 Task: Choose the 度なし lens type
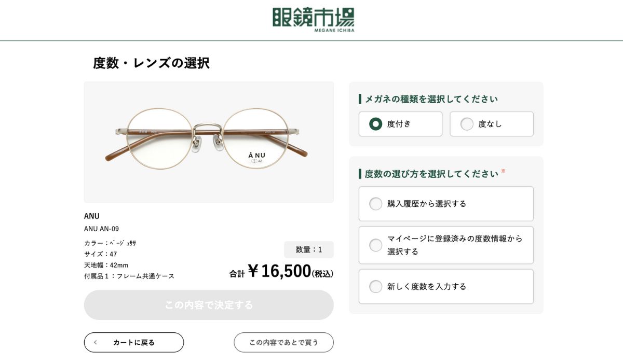tap(467, 124)
